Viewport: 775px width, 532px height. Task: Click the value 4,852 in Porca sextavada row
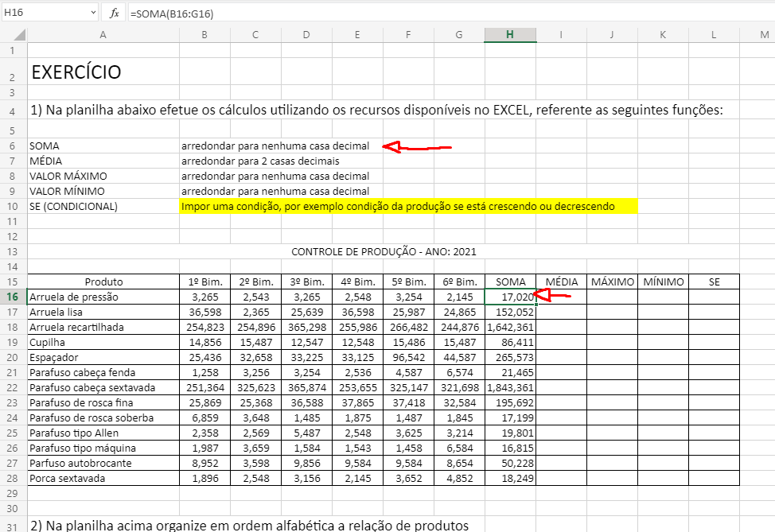coord(460,478)
